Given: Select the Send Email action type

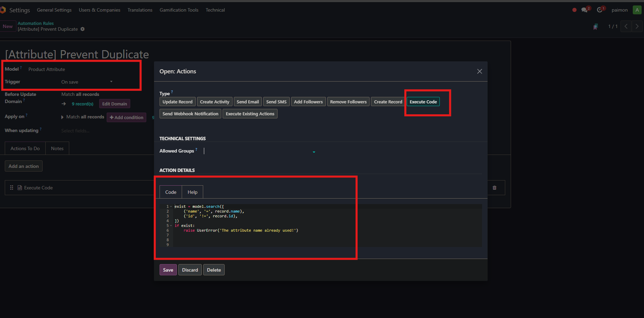Looking at the screenshot, I should coord(248,102).
